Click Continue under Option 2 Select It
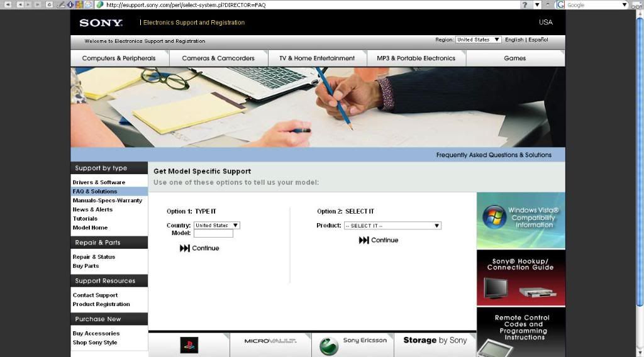This screenshot has width=644, height=357. click(x=379, y=240)
